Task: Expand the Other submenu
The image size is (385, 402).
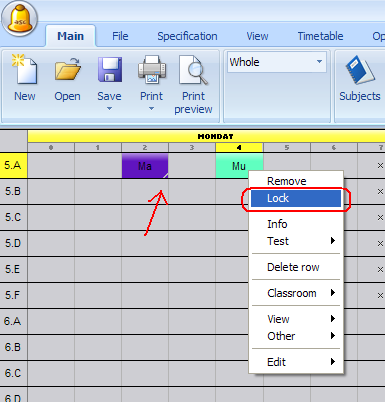Action: (296, 336)
